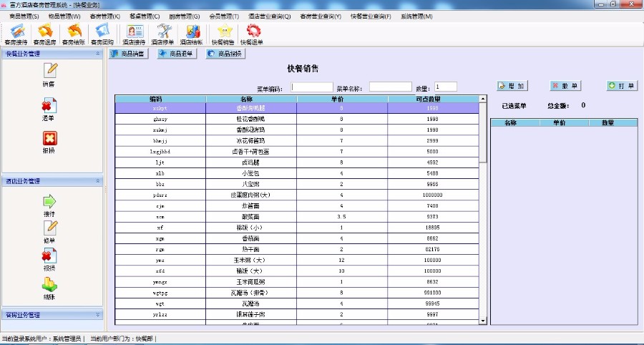Image resolution: width=644 pixels, height=345 pixels.
Task: Select the 玉米粥（大） row
Action: tap(297, 261)
